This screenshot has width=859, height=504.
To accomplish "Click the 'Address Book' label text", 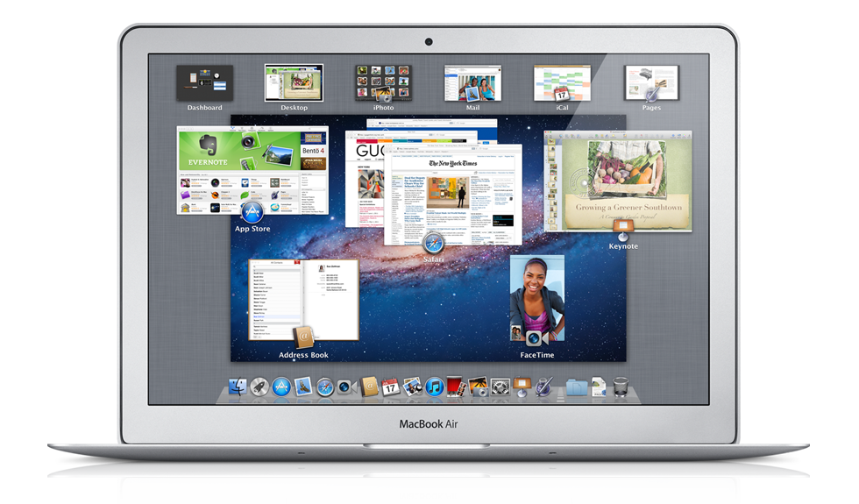I will pos(303,355).
